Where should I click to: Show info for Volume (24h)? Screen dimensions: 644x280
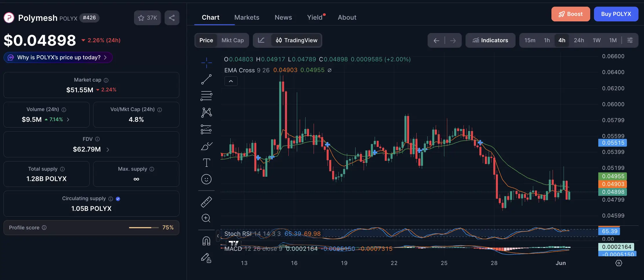tap(64, 110)
